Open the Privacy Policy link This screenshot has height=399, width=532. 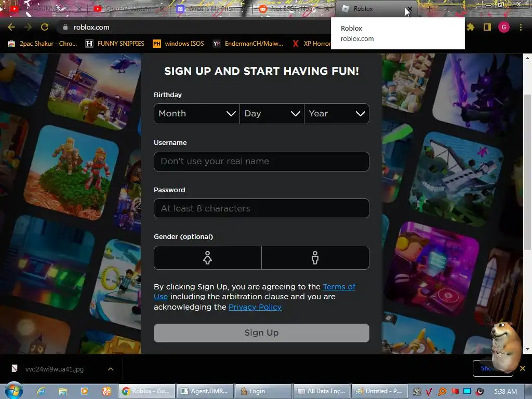click(x=255, y=307)
